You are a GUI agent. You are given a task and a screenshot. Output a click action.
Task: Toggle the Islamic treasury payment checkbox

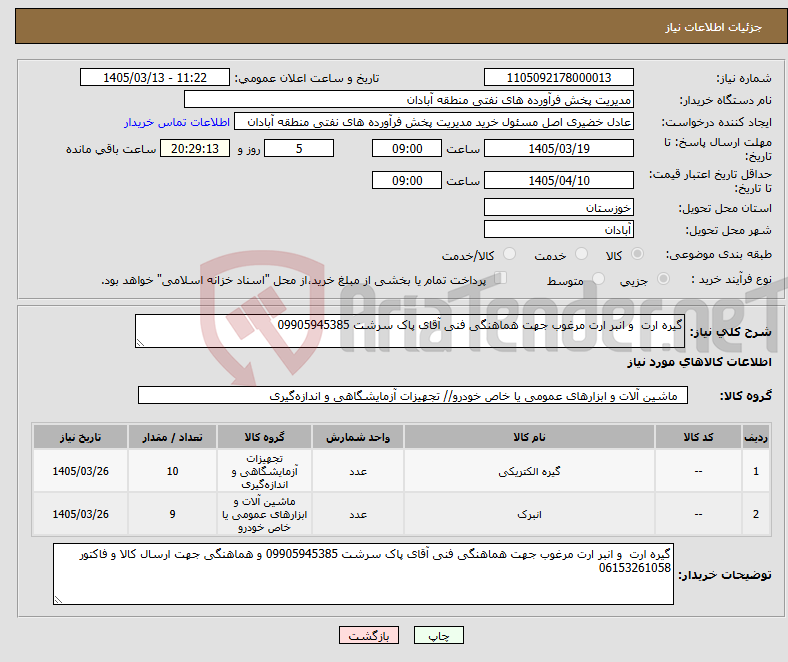coord(501,277)
